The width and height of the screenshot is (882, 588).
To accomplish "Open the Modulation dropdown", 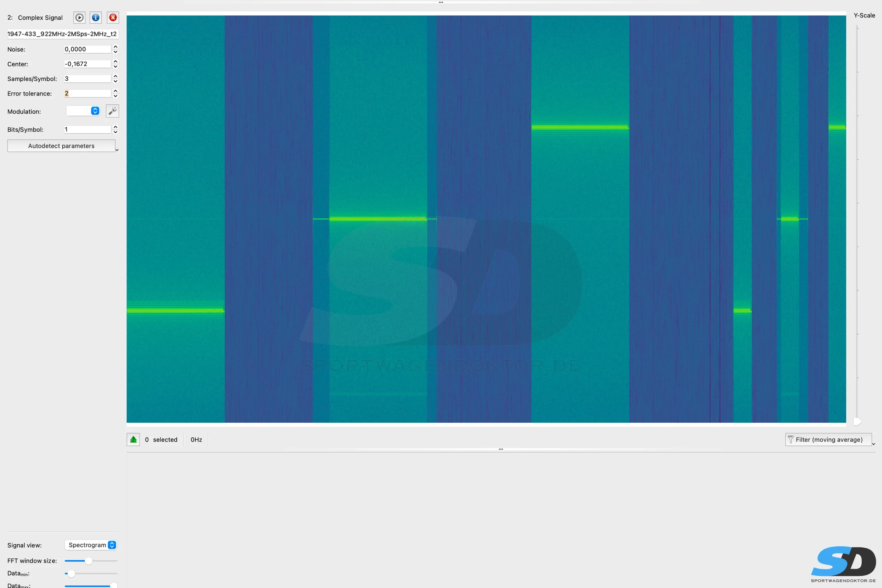I will tap(83, 111).
